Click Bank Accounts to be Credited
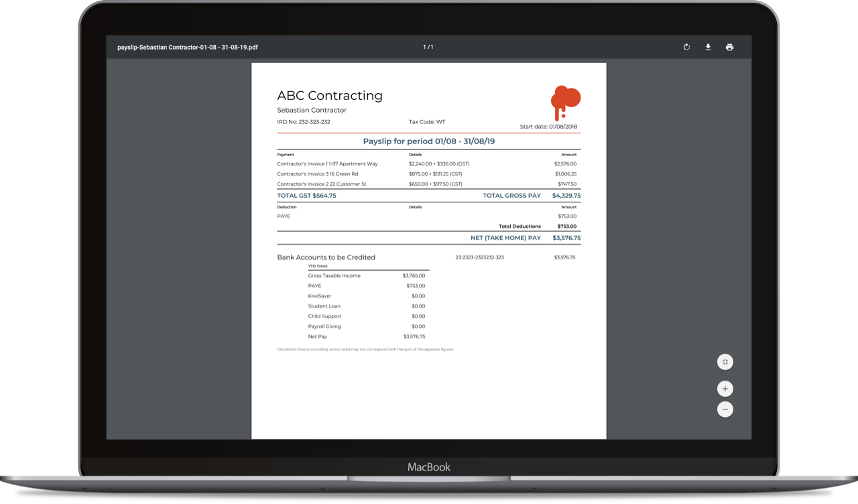Image resolution: width=858 pixels, height=504 pixels. [x=326, y=257]
